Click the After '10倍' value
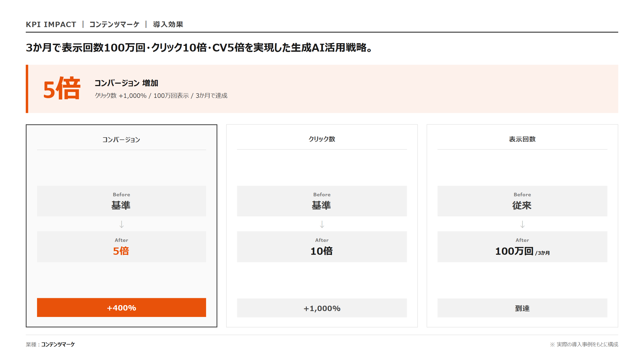 (321, 251)
